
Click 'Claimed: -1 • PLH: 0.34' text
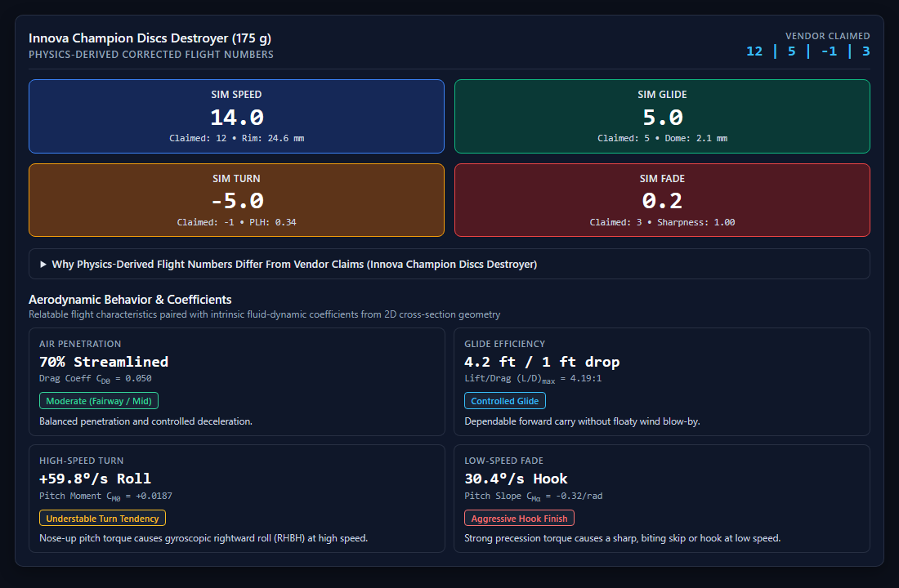(236, 222)
